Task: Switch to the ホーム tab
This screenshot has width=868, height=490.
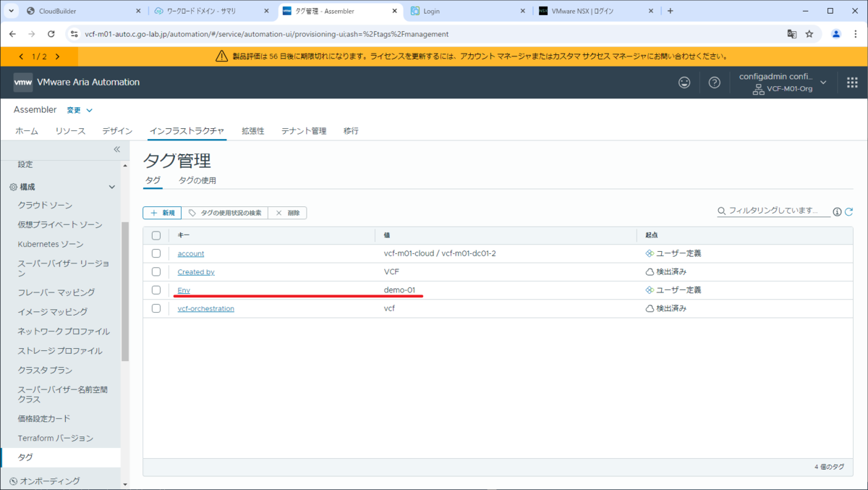Action: pos(27,131)
